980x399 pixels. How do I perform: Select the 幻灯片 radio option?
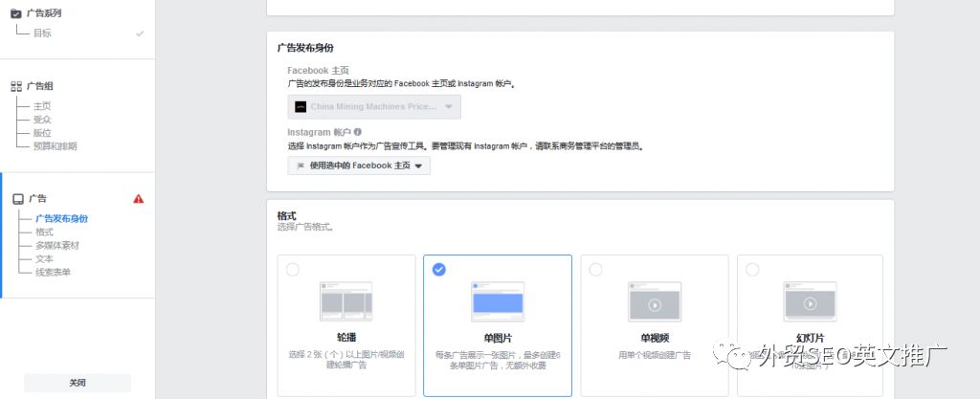click(752, 270)
